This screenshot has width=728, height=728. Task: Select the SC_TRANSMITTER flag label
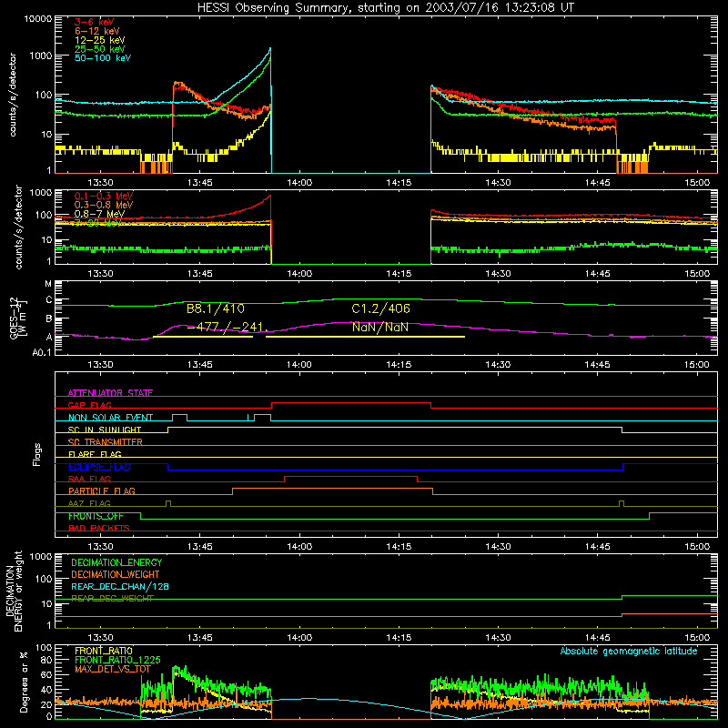coord(106,442)
